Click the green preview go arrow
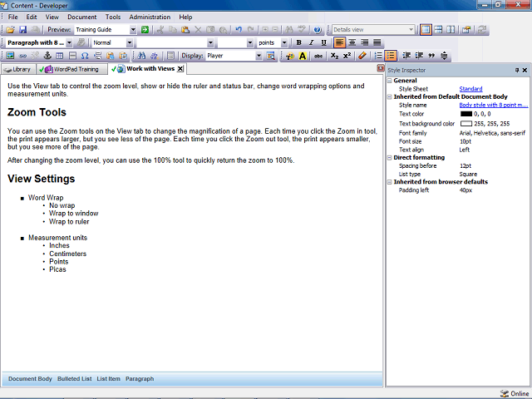Viewport: 532px width, 399px height. tap(145, 30)
